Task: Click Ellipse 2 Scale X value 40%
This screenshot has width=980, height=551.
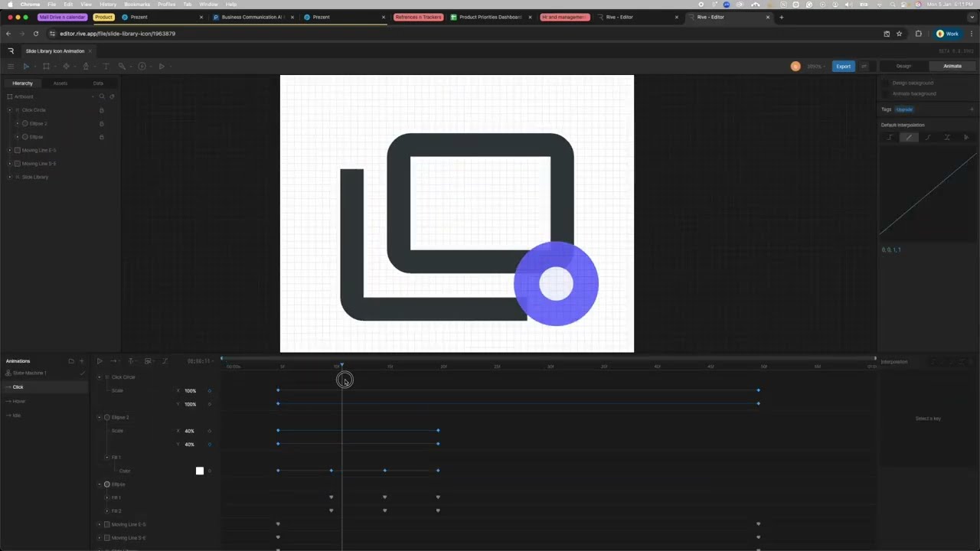Action: click(x=190, y=431)
